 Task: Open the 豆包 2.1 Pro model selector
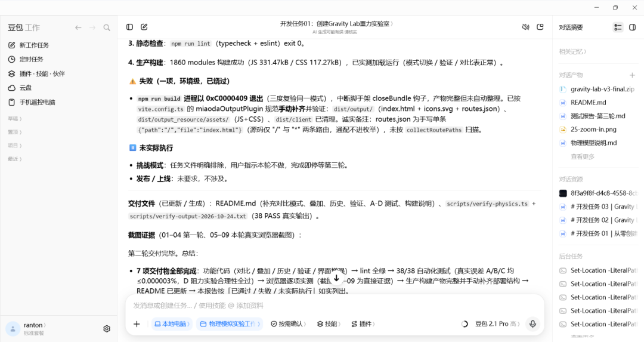(497, 324)
